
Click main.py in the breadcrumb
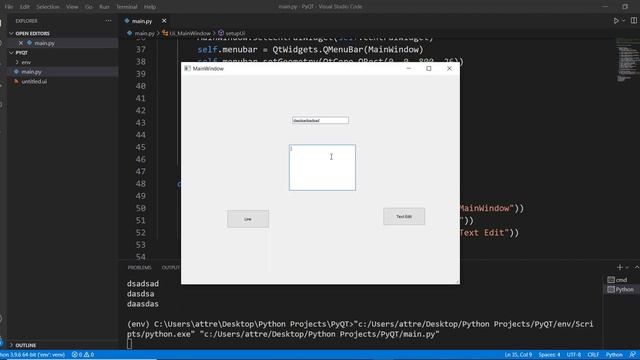[144, 33]
